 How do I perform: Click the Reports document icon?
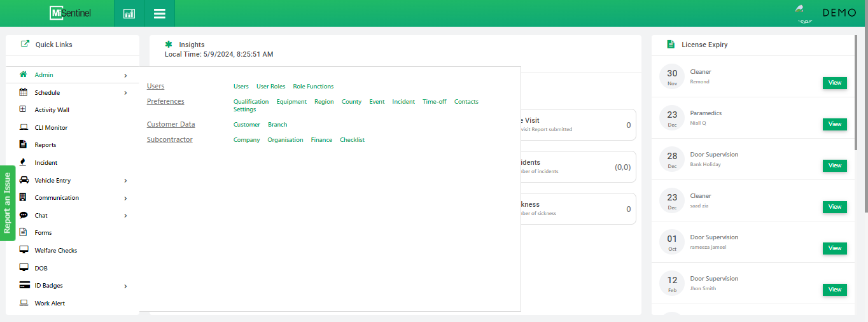pos(23,144)
